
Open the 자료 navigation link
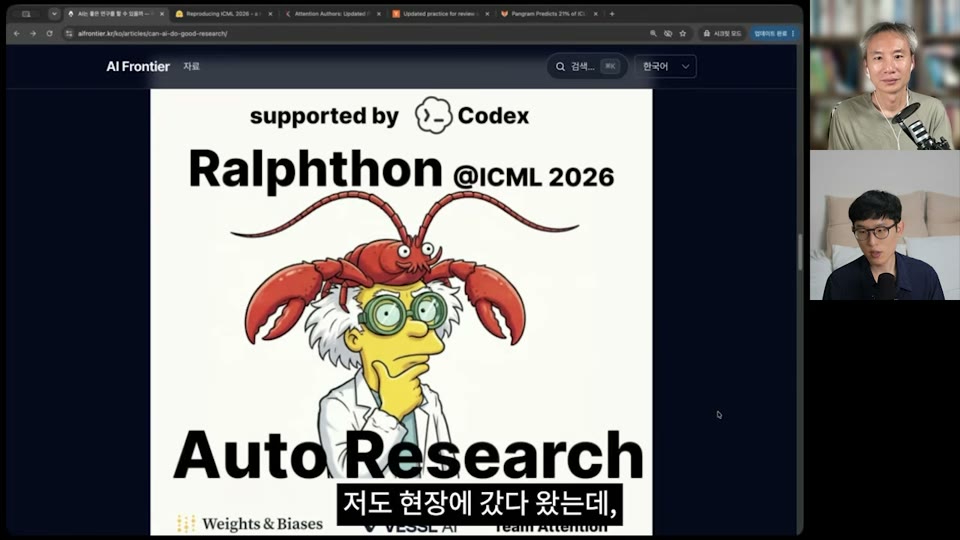point(191,66)
